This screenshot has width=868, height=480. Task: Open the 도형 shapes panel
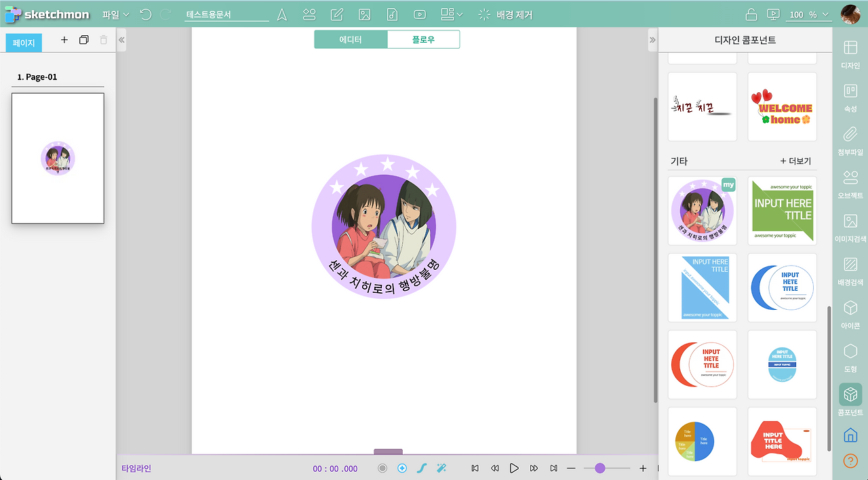pyautogui.click(x=850, y=358)
